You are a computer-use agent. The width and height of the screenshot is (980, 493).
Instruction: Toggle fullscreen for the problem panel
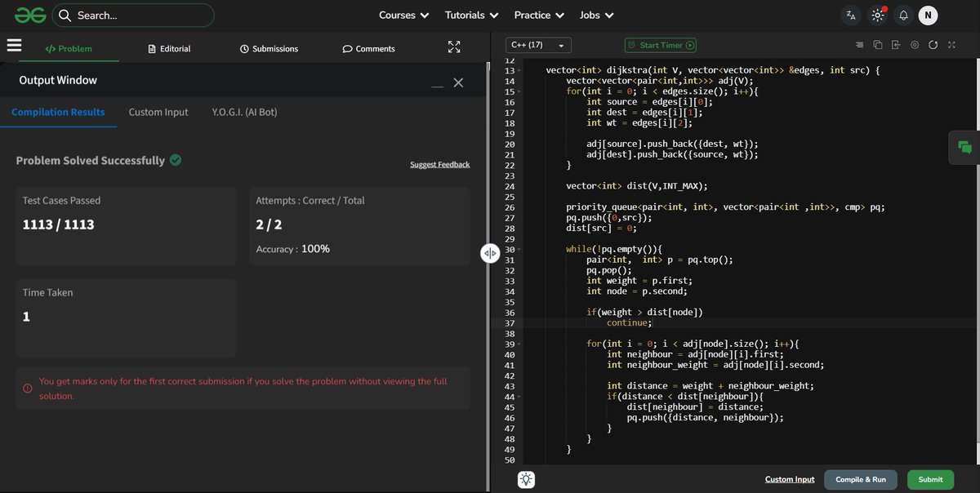click(455, 47)
